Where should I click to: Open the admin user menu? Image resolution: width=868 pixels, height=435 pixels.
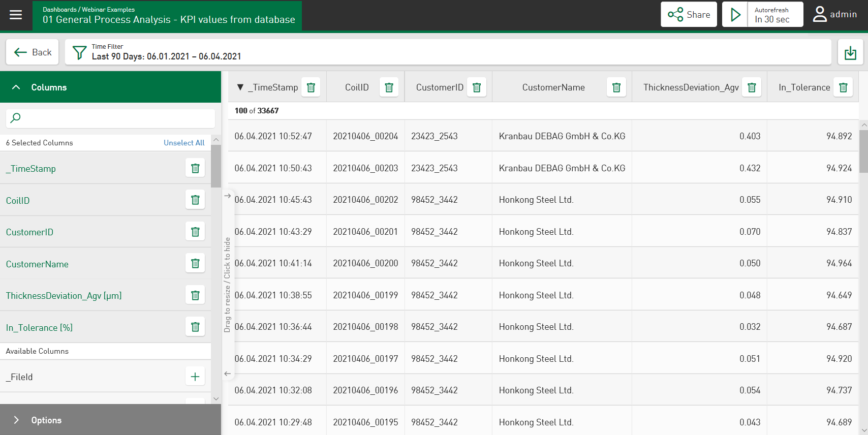835,15
